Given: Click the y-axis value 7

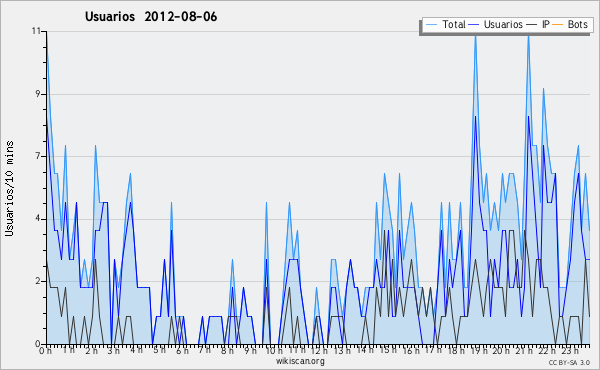Looking at the screenshot, I should point(38,156).
